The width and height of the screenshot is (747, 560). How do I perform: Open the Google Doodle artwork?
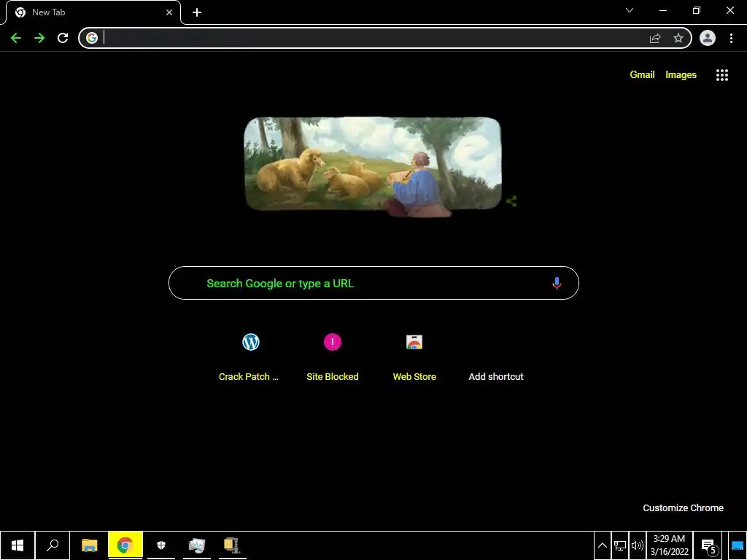(x=373, y=166)
